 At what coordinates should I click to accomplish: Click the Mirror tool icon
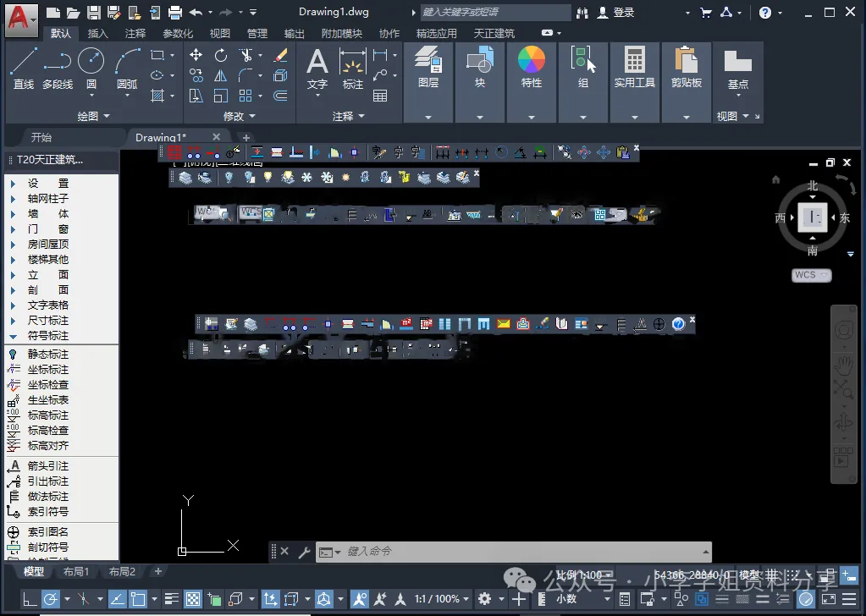[220, 75]
